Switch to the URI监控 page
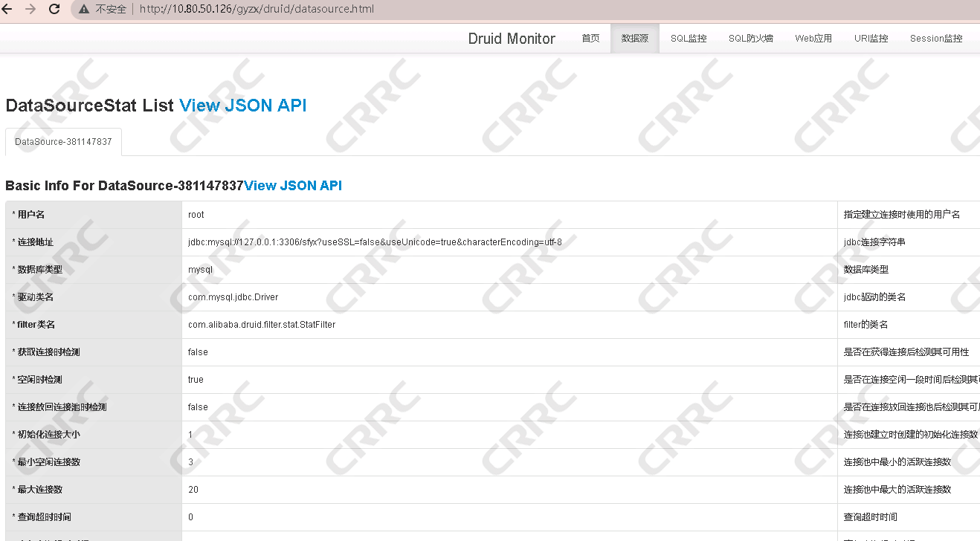The width and height of the screenshot is (980, 541). pyautogui.click(x=871, y=39)
